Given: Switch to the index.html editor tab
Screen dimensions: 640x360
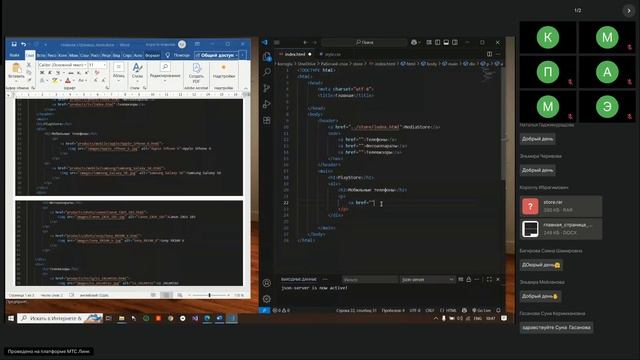Looking at the screenshot, I should pos(295,54).
